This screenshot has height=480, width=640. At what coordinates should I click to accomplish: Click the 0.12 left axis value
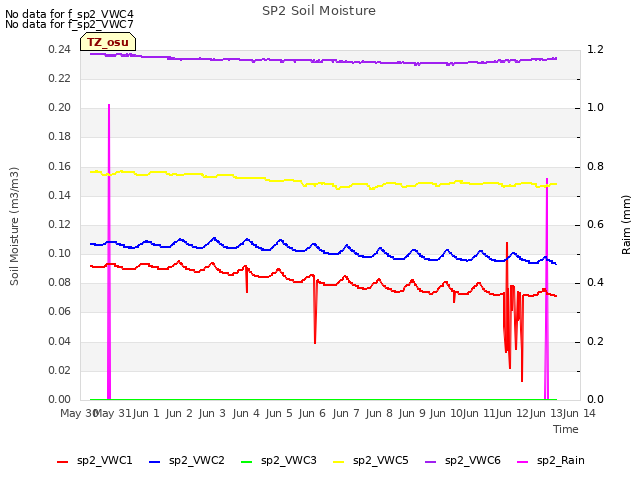[59, 224]
